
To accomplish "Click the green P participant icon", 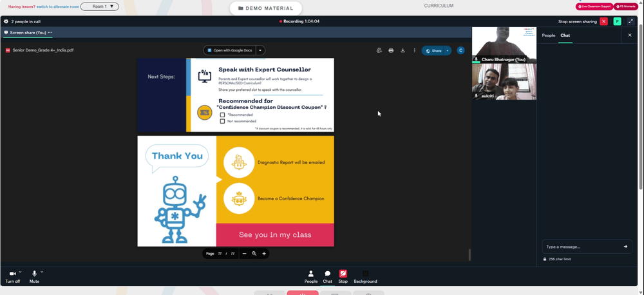I will 617,21.
